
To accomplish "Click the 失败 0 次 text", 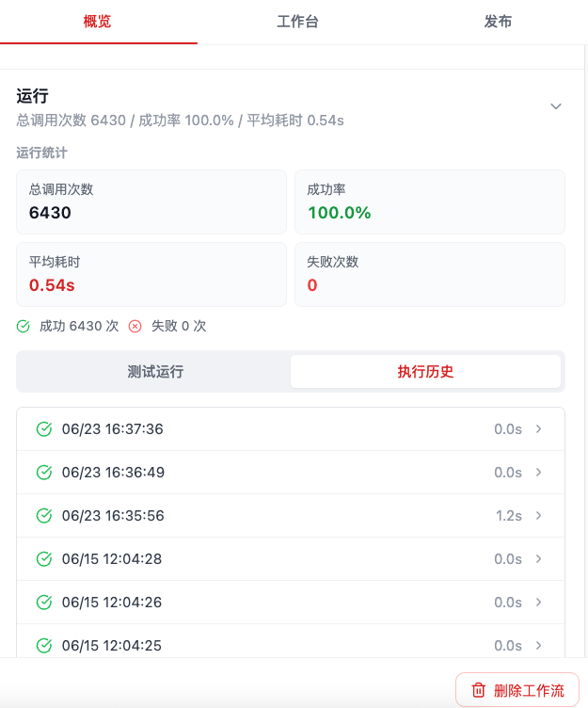I will click(179, 326).
